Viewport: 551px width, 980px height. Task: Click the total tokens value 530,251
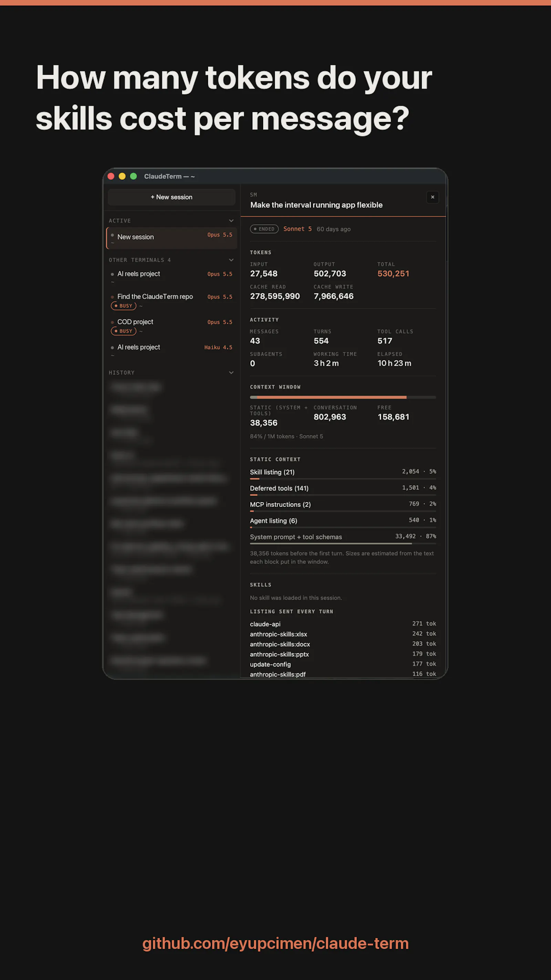pyautogui.click(x=393, y=274)
